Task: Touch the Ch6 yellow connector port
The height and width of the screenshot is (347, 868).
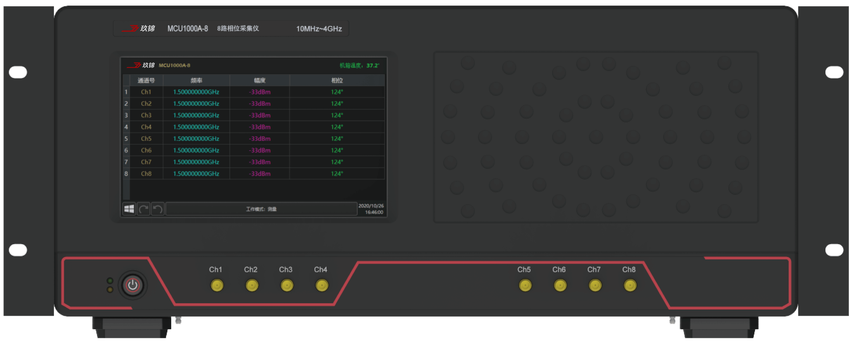Action: [560, 286]
